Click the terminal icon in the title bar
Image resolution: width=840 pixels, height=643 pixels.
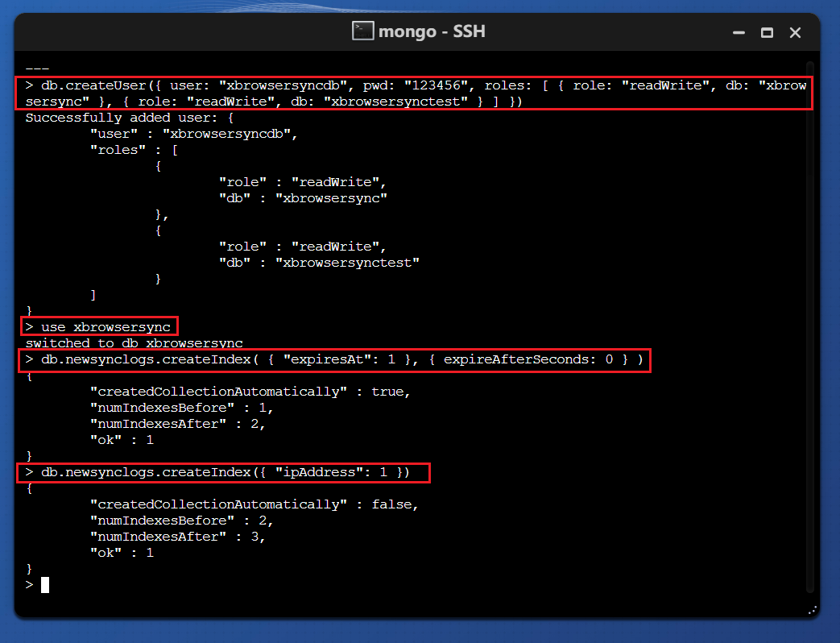pyautogui.click(x=362, y=31)
